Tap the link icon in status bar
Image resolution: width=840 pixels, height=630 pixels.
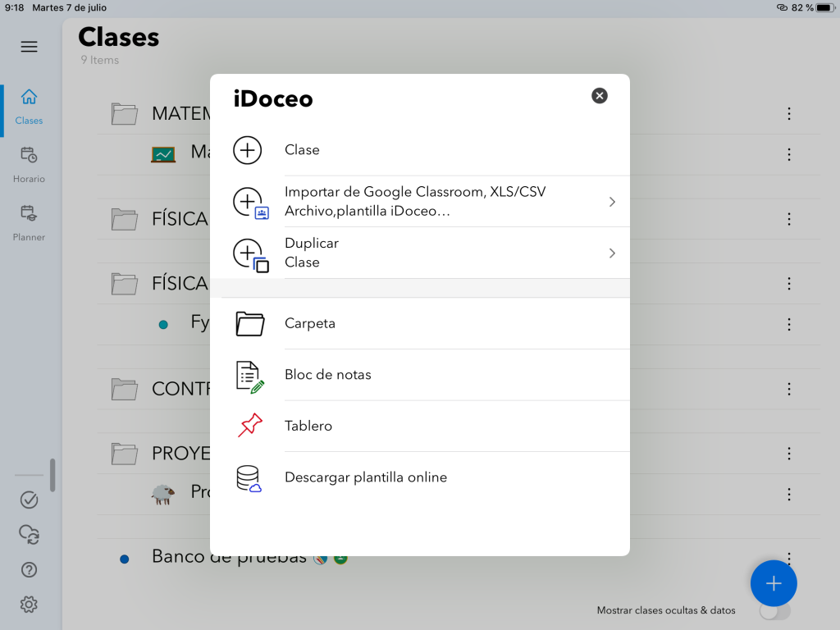[x=782, y=7]
